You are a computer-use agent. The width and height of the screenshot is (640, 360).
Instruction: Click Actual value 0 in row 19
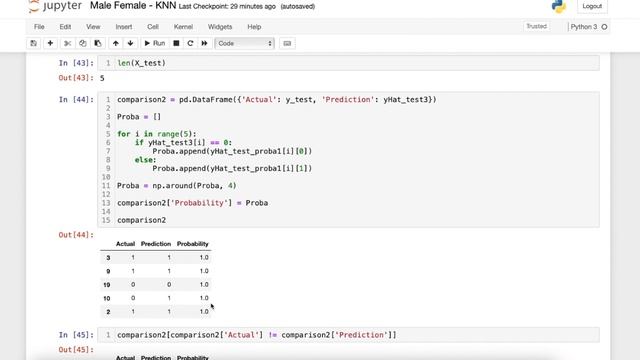coord(133,284)
